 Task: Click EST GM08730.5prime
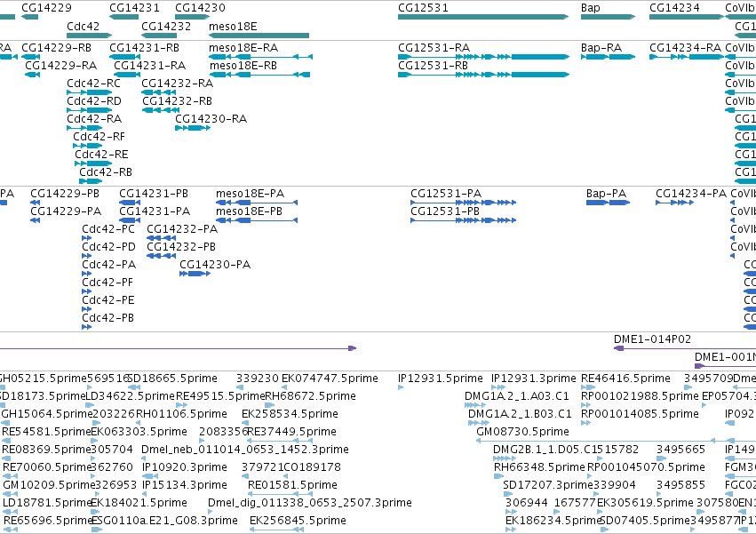pyautogui.click(x=522, y=432)
